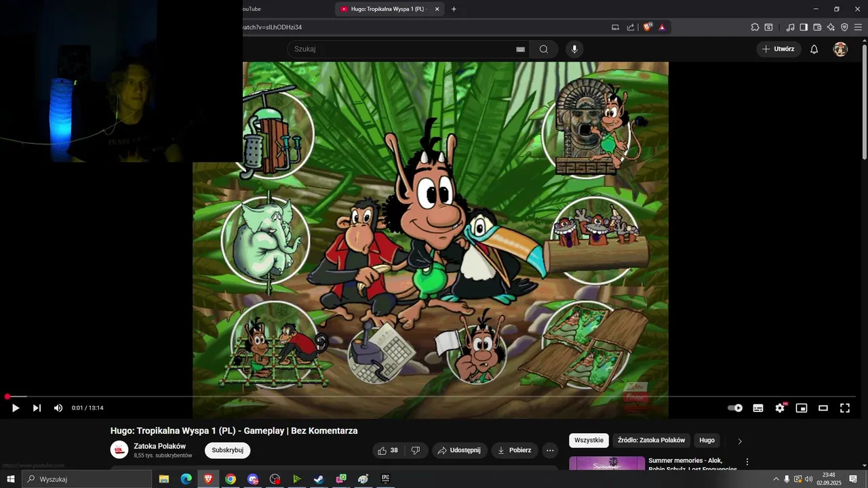Open a new browser tab
The width and height of the screenshot is (868, 488).
click(x=454, y=9)
